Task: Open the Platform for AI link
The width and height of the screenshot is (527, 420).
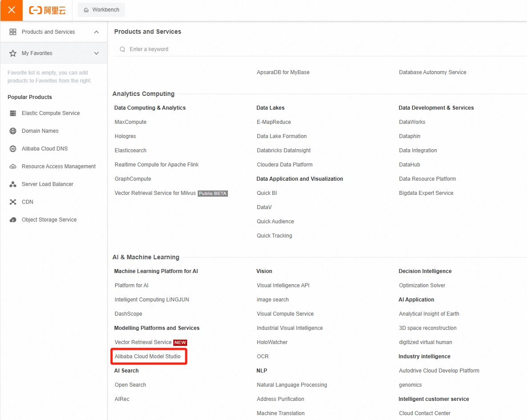Action: coord(132,285)
